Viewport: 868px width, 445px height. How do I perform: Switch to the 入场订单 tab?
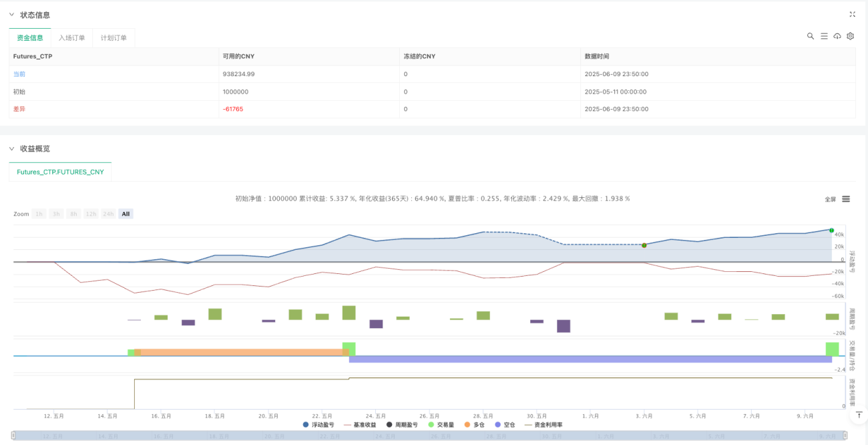click(x=71, y=38)
